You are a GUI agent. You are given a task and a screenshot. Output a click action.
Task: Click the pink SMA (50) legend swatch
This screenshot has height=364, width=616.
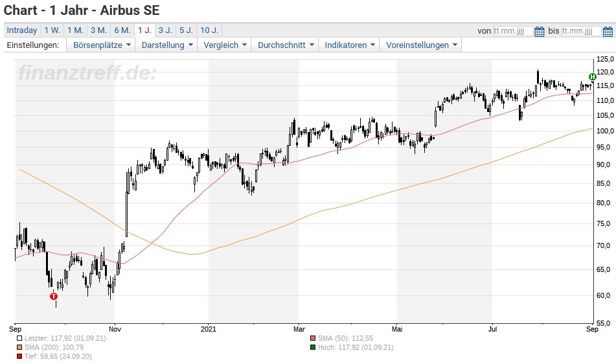(x=313, y=338)
